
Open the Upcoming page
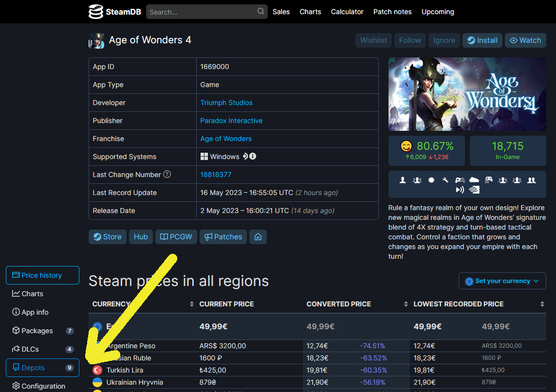tap(438, 12)
